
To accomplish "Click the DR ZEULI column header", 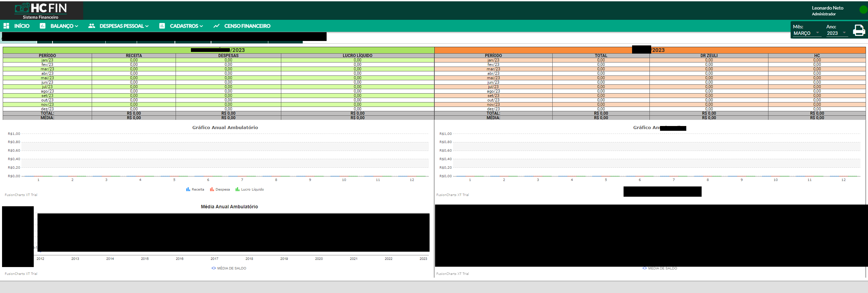I will [x=709, y=56].
